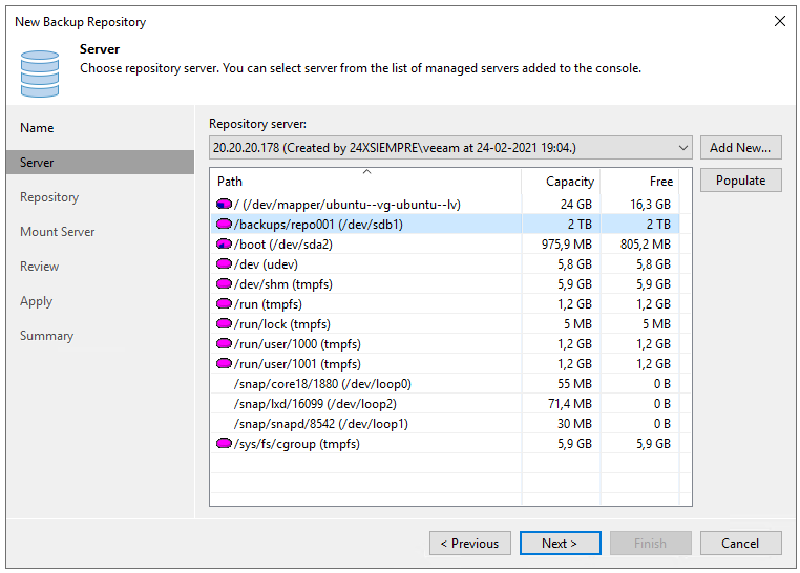The height and width of the screenshot is (573, 800).
Task: Open the Review wizard step
Action: (x=39, y=266)
